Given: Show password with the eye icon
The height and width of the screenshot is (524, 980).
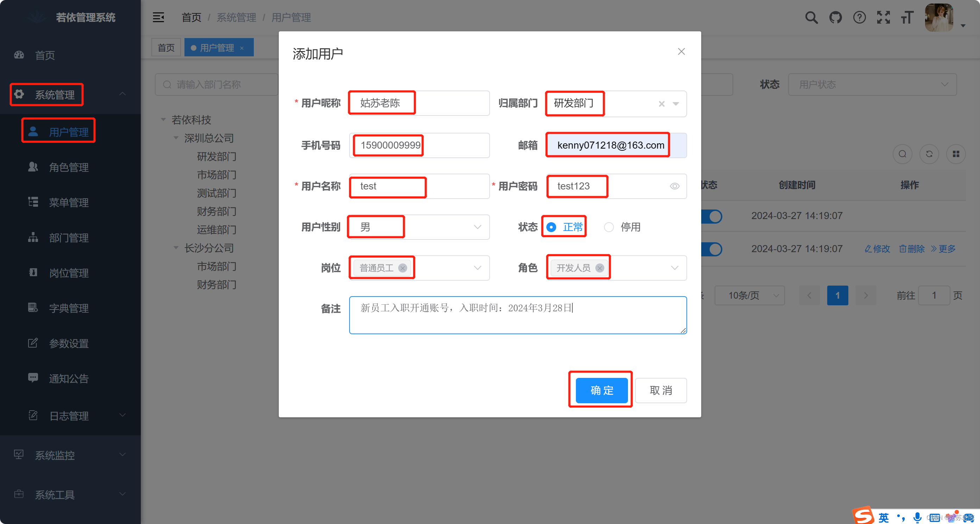Looking at the screenshot, I should (x=674, y=186).
